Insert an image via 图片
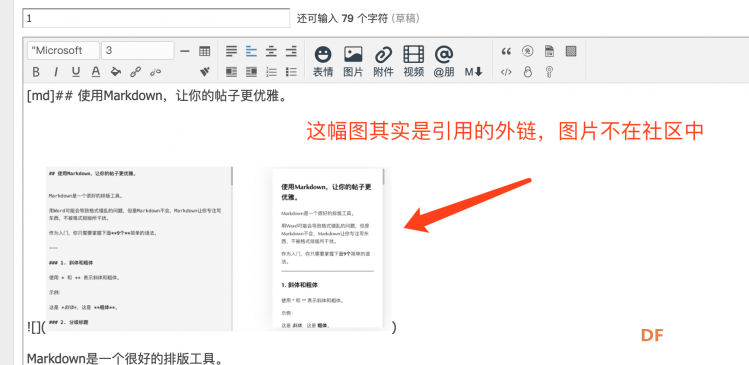Viewport: 749px width, 365px height. click(x=353, y=61)
